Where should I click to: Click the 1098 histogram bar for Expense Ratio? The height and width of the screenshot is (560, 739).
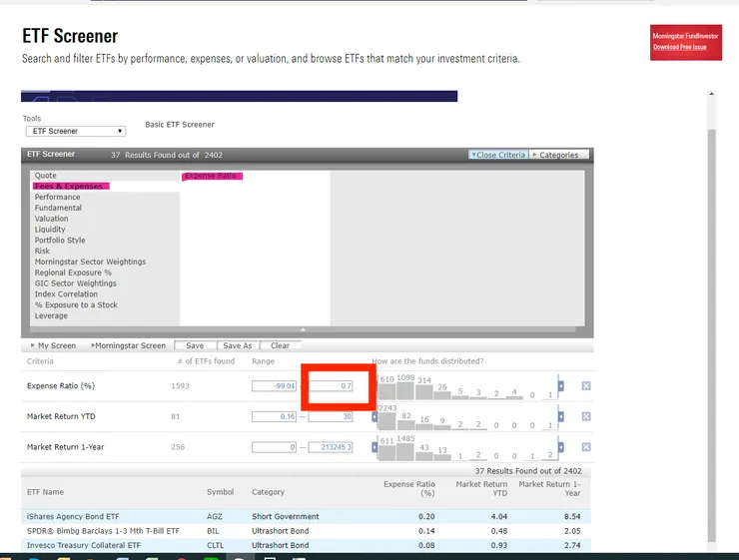[404, 391]
